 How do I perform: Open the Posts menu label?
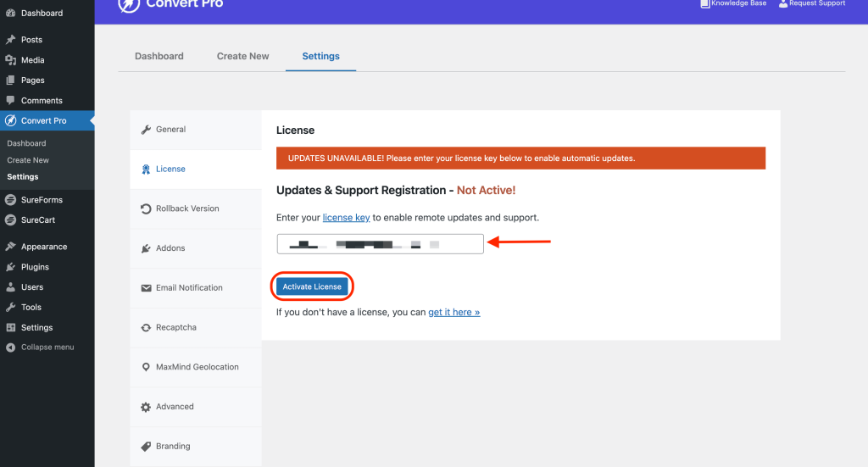pos(31,40)
